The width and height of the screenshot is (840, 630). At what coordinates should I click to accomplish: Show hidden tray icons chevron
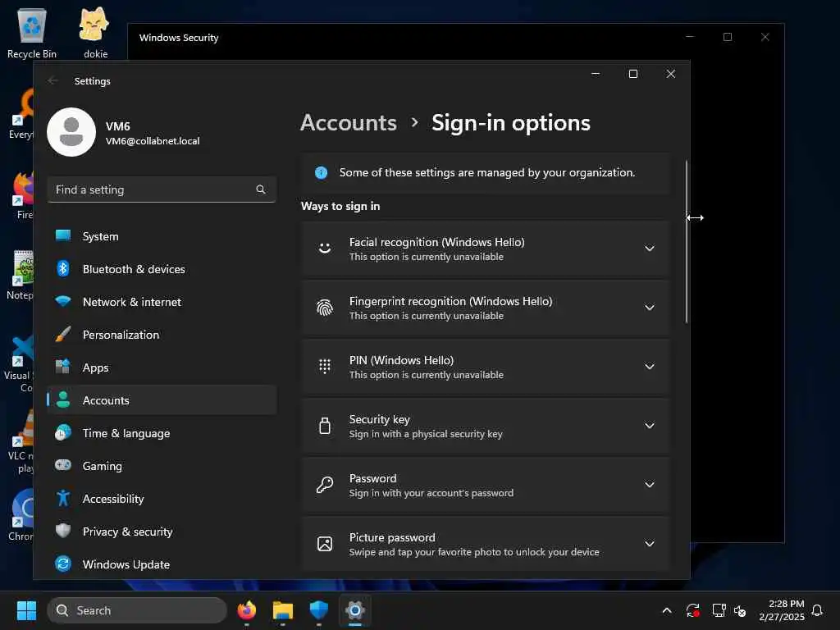click(667, 610)
